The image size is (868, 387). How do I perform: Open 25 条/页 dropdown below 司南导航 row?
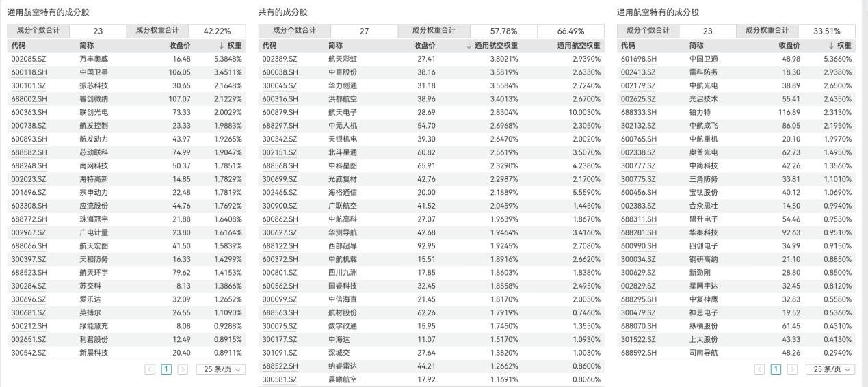pyautogui.click(x=830, y=369)
